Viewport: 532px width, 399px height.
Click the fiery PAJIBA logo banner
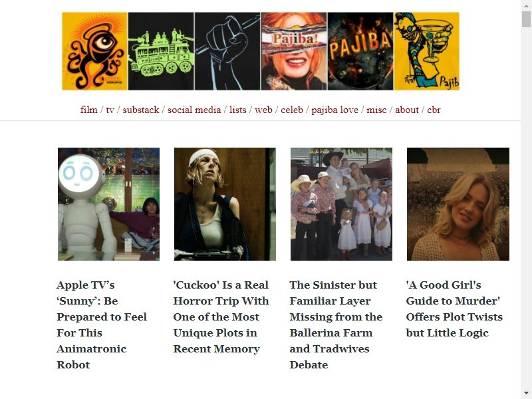click(360, 51)
